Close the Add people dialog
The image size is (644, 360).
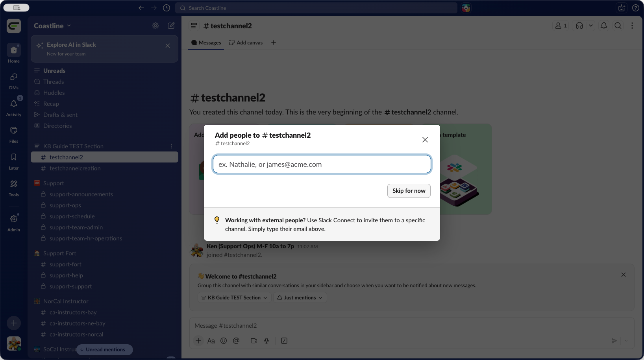[425, 140]
